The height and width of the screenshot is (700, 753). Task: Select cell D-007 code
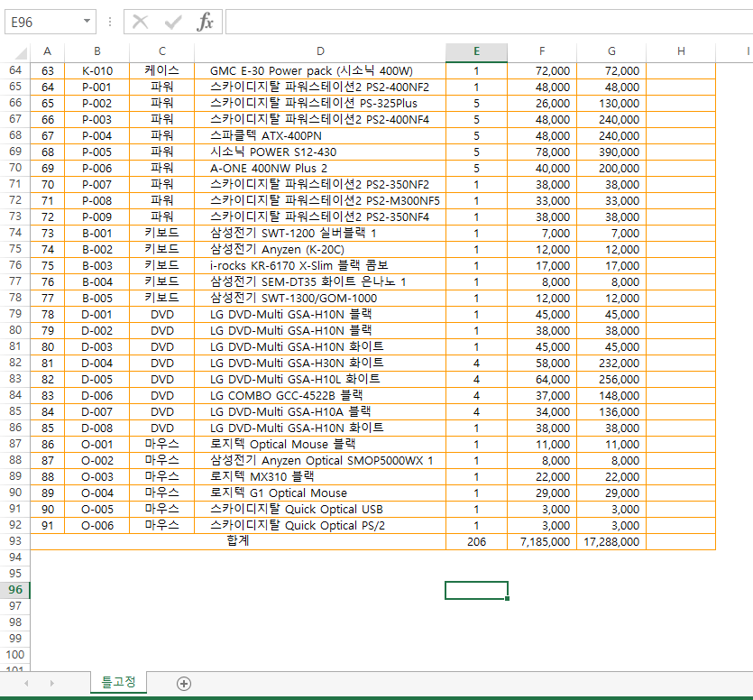[97, 412]
